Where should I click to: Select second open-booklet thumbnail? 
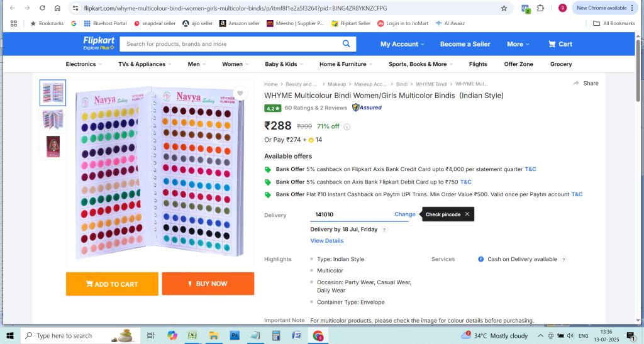[53, 119]
